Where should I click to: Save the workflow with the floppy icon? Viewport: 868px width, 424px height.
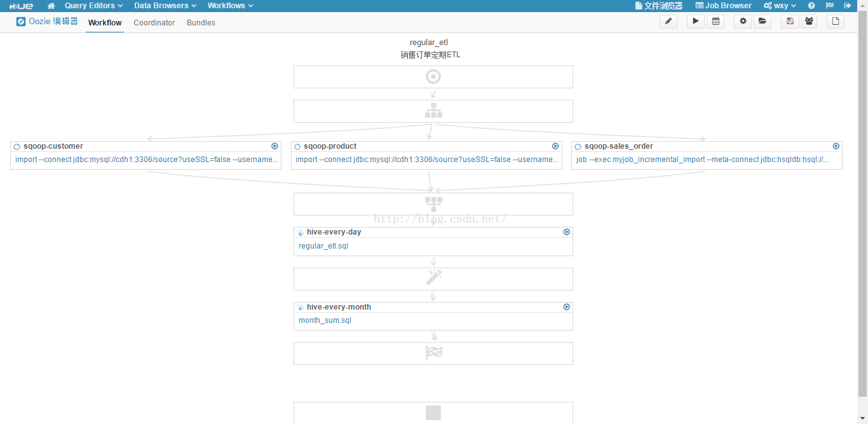click(x=790, y=22)
